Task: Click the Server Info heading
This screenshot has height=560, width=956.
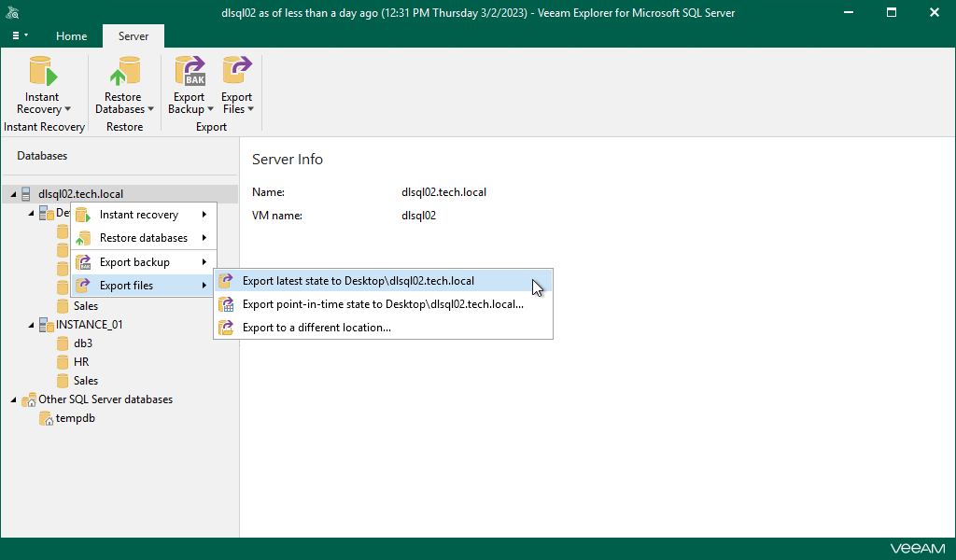Action: pos(288,159)
